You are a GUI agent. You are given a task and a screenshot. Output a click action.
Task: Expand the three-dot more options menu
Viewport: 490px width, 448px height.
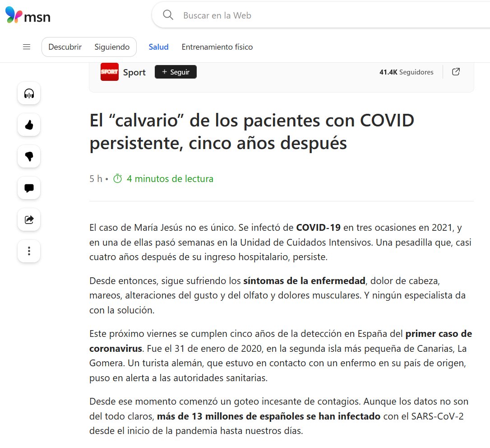pyautogui.click(x=29, y=251)
